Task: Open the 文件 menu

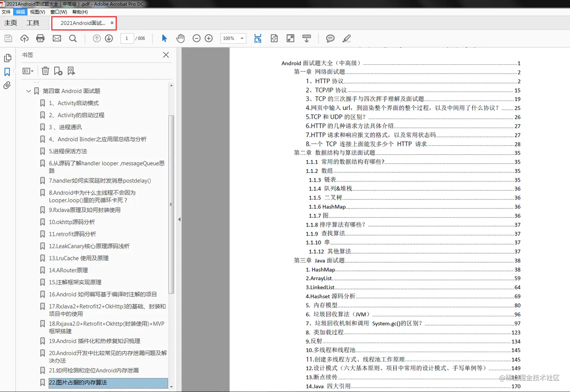Action: (x=6, y=12)
